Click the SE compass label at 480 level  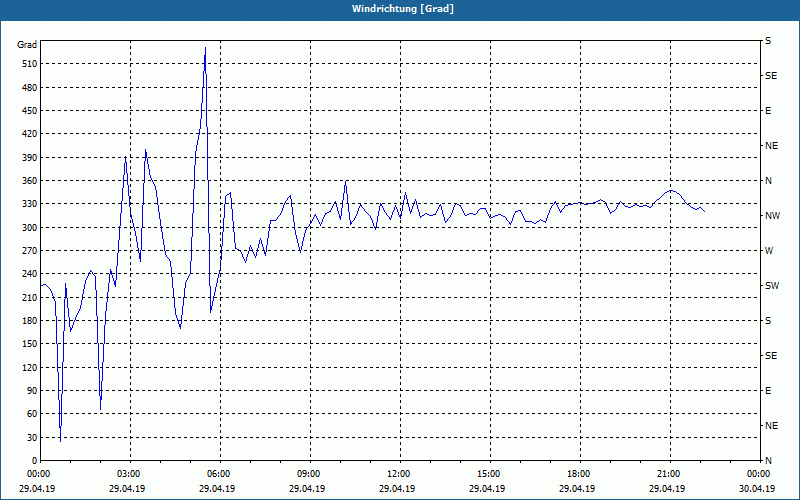click(771, 76)
